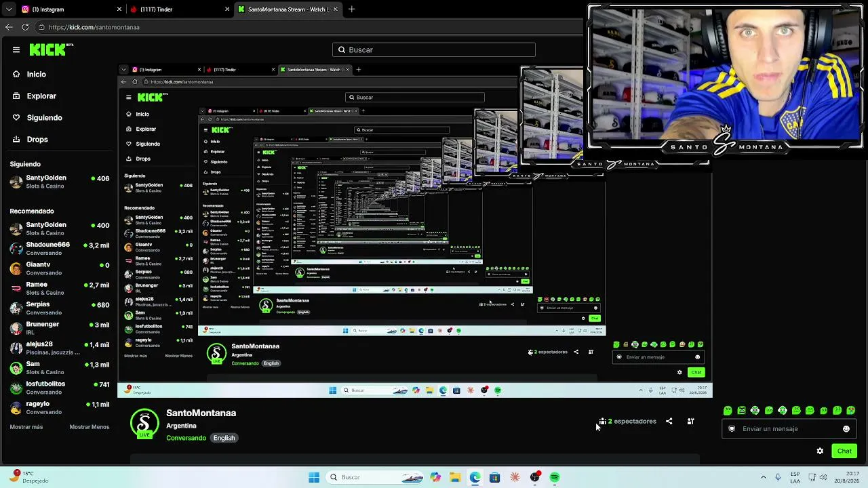
Task: Click the SantoMontanaa live channel avatar
Action: 144,424
